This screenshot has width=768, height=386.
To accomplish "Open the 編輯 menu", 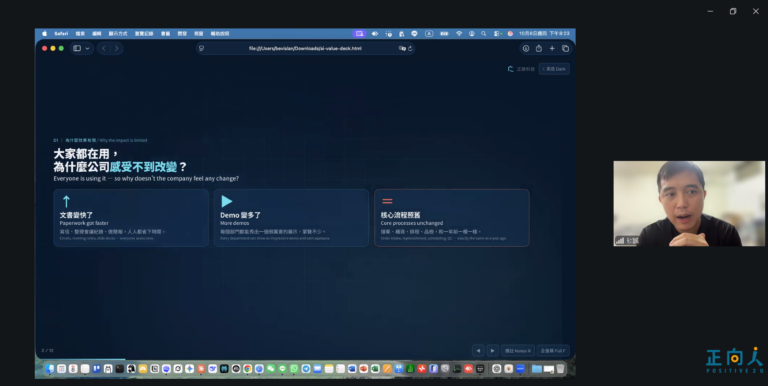I will point(96,33).
